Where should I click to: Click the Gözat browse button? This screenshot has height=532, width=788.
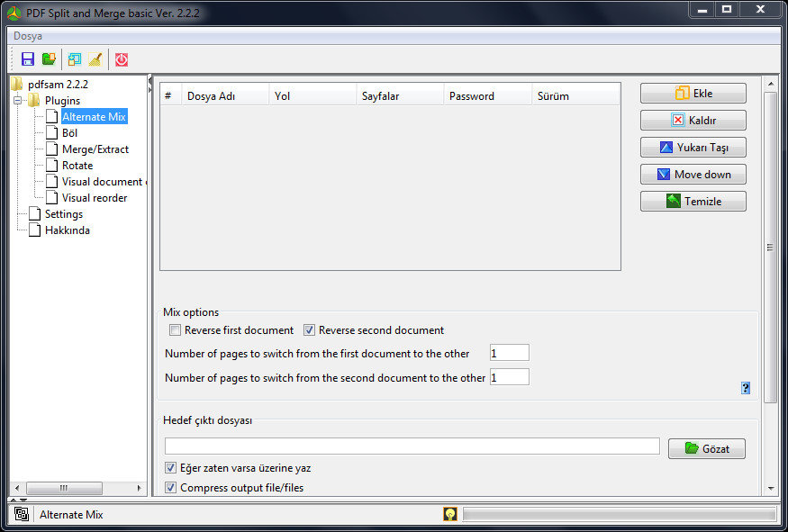(707, 448)
